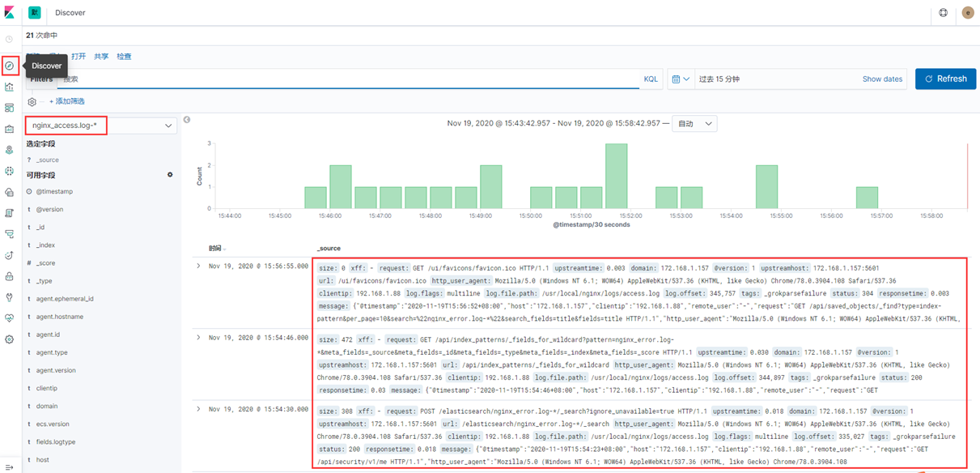Select the _type field

tap(44, 281)
